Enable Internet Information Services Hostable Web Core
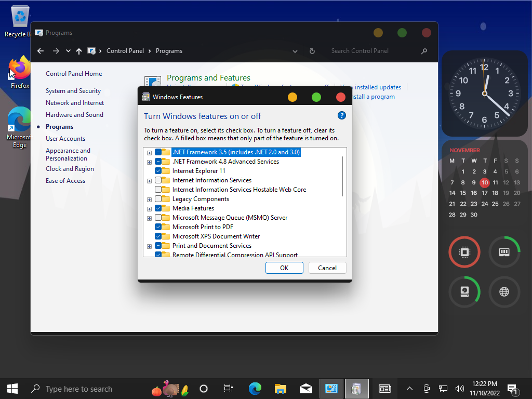The width and height of the screenshot is (532, 399). tap(158, 190)
